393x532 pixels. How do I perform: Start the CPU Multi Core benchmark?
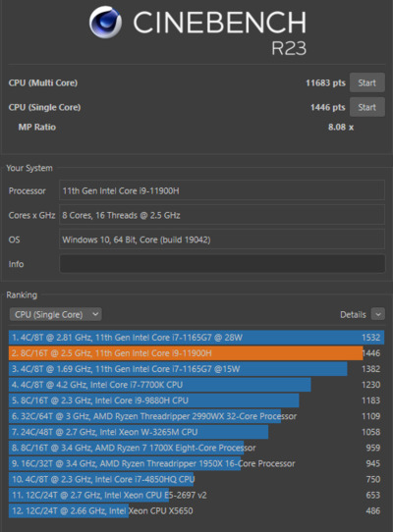click(x=366, y=82)
